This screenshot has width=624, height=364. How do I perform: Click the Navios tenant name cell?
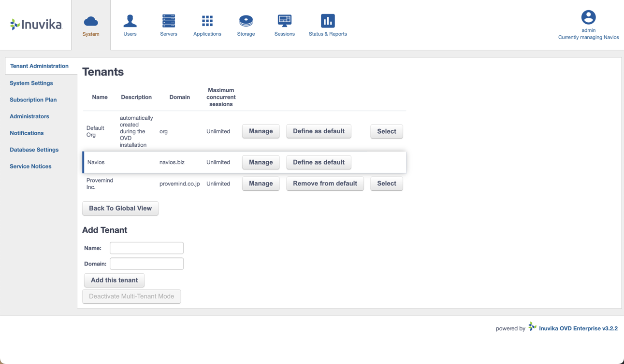point(96,162)
